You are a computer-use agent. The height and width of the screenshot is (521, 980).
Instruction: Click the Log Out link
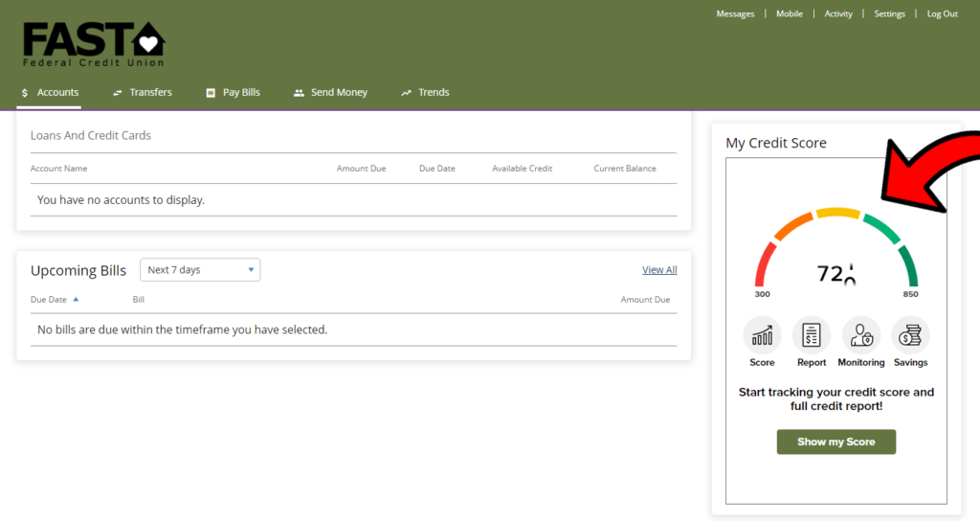tap(942, 14)
